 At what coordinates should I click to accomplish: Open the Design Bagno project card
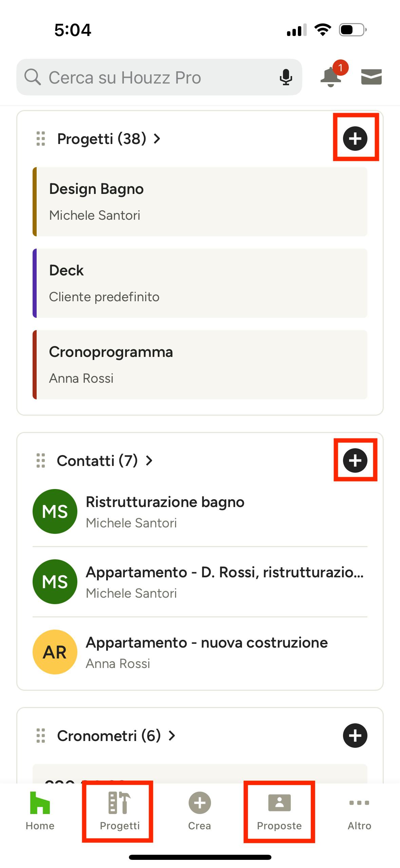pyautogui.click(x=200, y=202)
